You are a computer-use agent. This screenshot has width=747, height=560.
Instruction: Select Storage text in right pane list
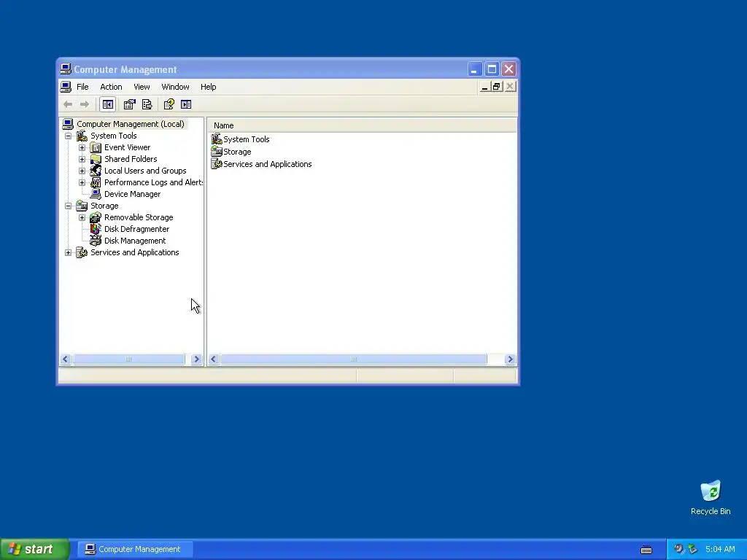[237, 152]
